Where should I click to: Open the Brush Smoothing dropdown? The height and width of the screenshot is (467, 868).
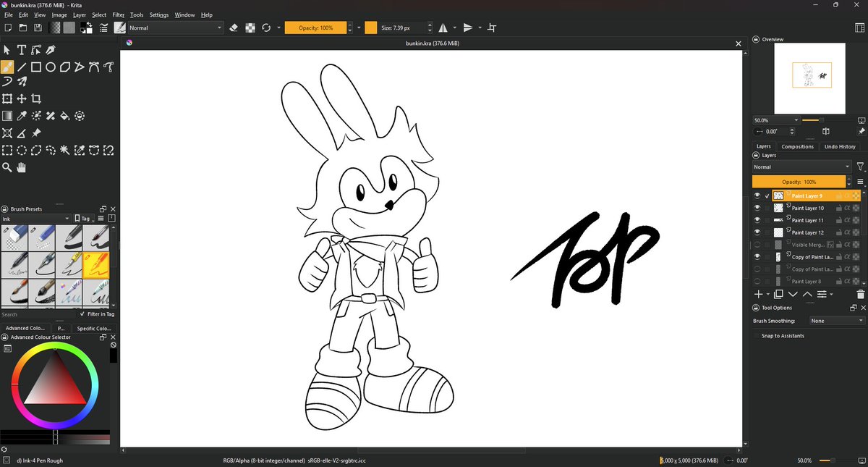coord(837,321)
